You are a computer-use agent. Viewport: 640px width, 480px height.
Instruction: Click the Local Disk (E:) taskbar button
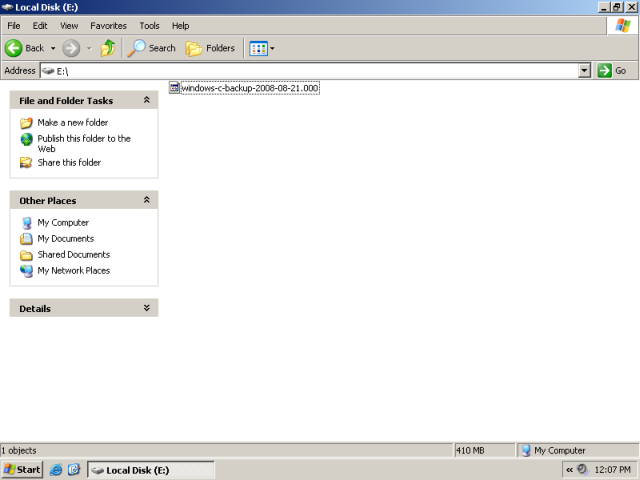coord(151,470)
